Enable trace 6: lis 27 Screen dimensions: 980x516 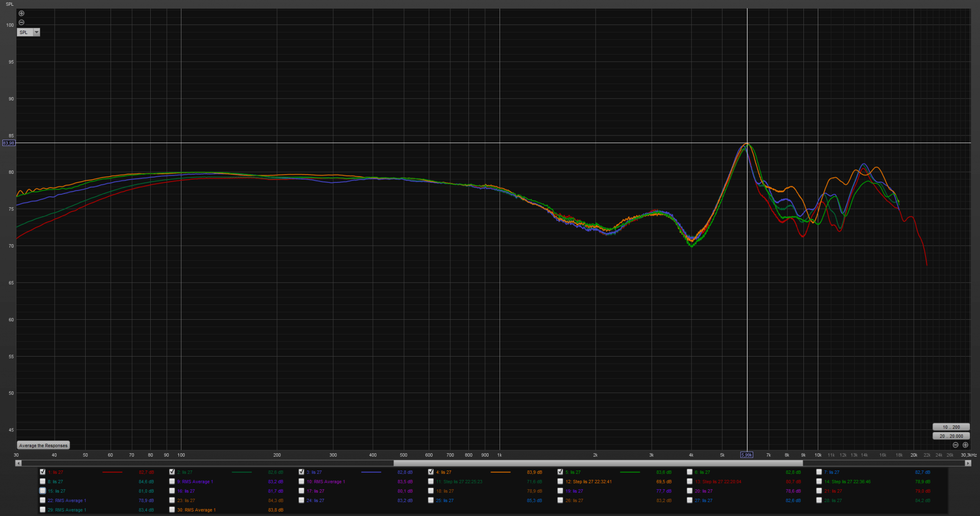tap(690, 472)
